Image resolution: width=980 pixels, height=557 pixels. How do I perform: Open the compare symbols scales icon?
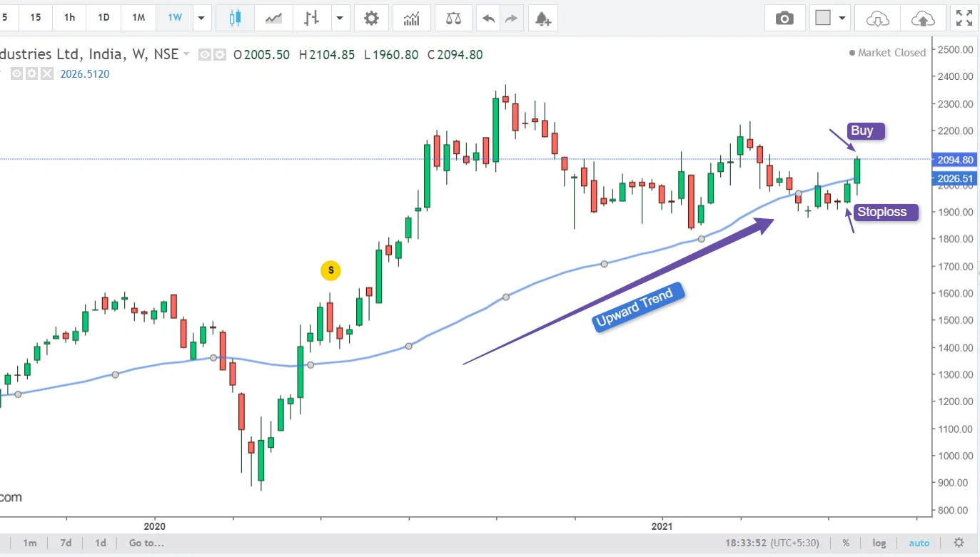(453, 18)
